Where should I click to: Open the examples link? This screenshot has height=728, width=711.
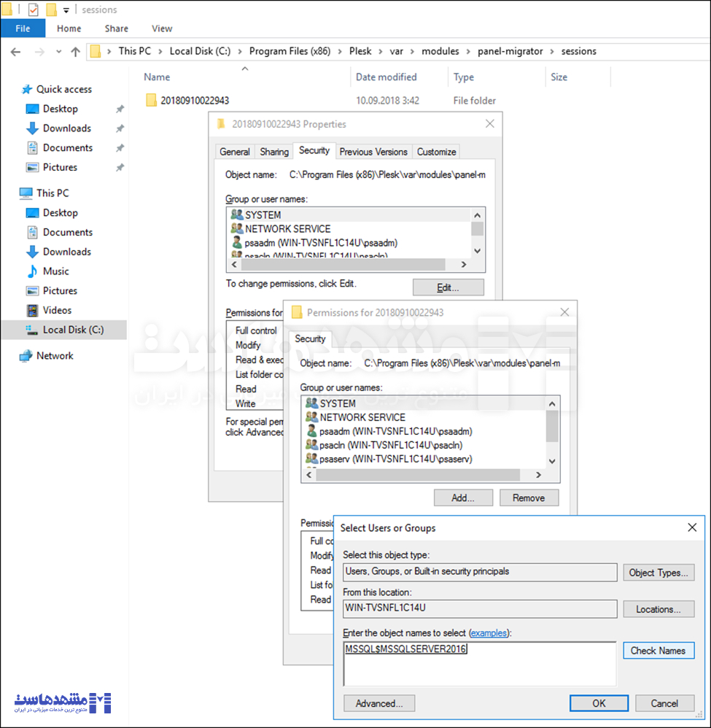point(489,633)
